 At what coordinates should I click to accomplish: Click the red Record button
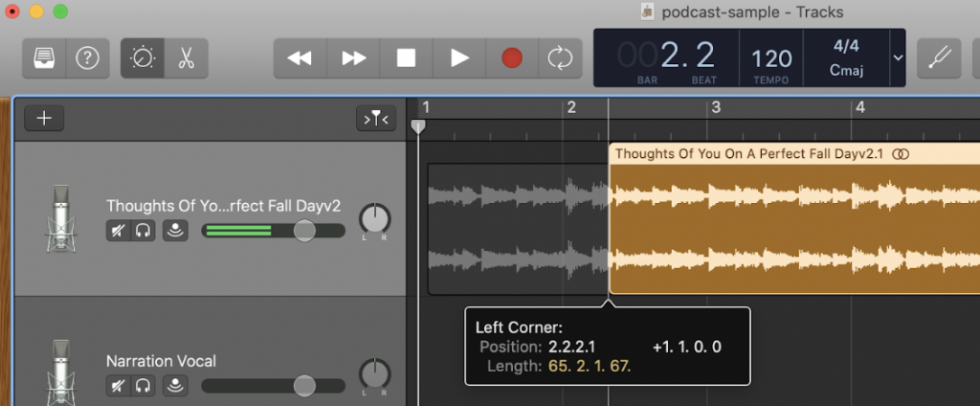click(x=512, y=58)
